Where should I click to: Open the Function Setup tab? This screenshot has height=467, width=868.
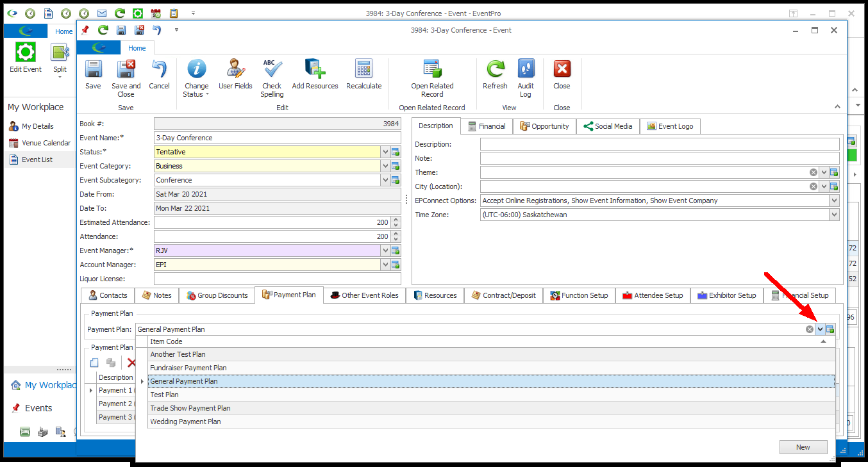[579, 295]
